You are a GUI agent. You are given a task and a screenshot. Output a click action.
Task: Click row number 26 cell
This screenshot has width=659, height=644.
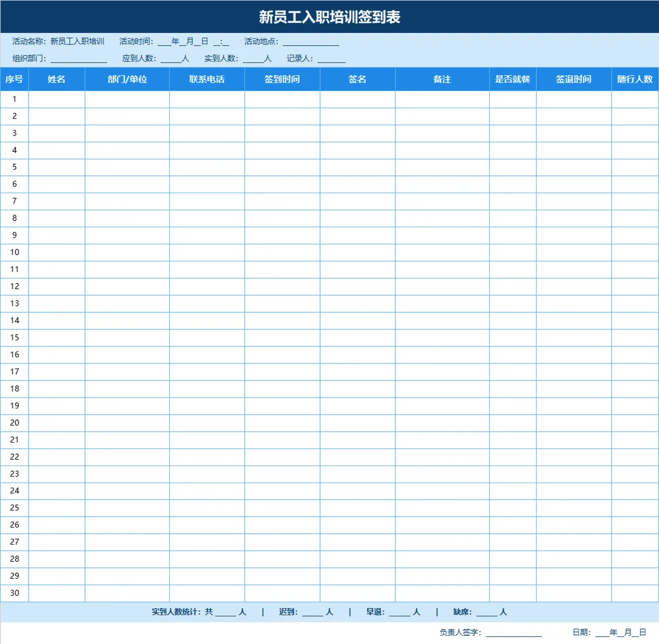[14, 525]
